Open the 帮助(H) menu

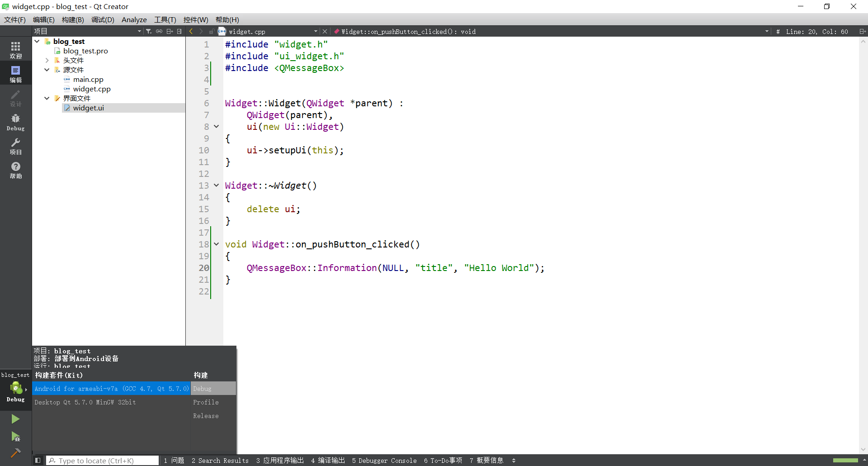point(227,19)
